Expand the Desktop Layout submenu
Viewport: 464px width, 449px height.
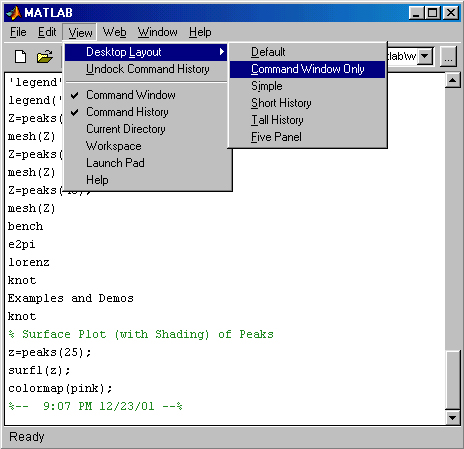pyautogui.click(x=146, y=52)
